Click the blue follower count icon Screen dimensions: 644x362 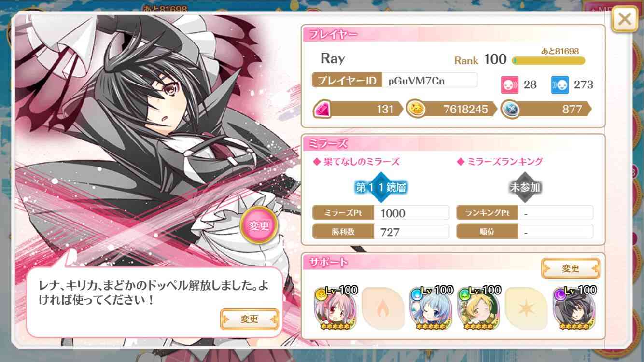560,85
